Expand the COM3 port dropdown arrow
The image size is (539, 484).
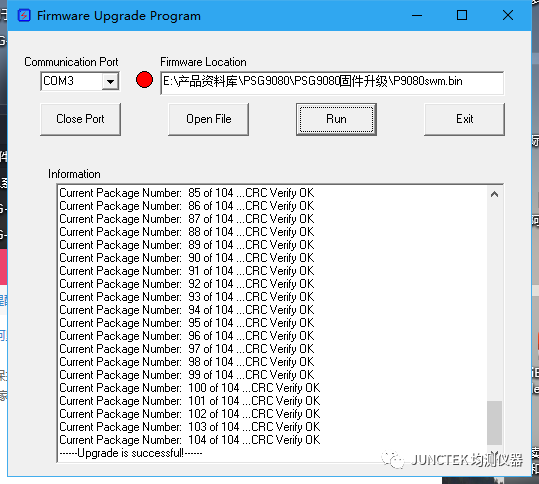pyautogui.click(x=110, y=81)
